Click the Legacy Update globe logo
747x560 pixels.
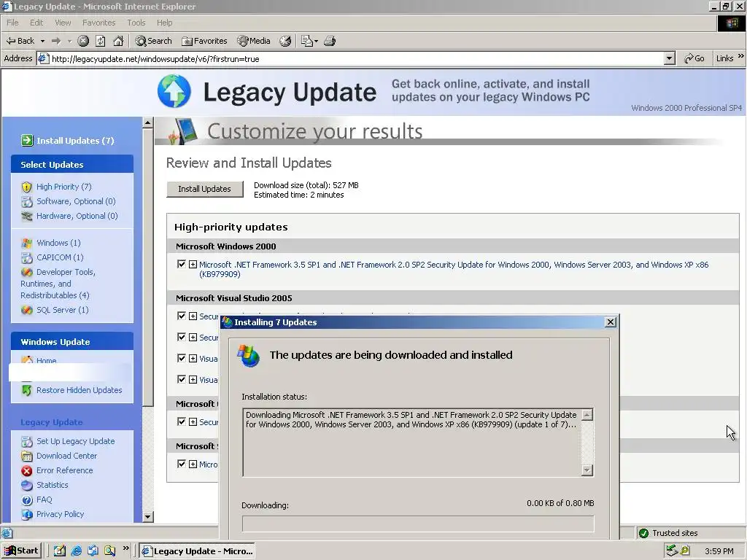(174, 91)
